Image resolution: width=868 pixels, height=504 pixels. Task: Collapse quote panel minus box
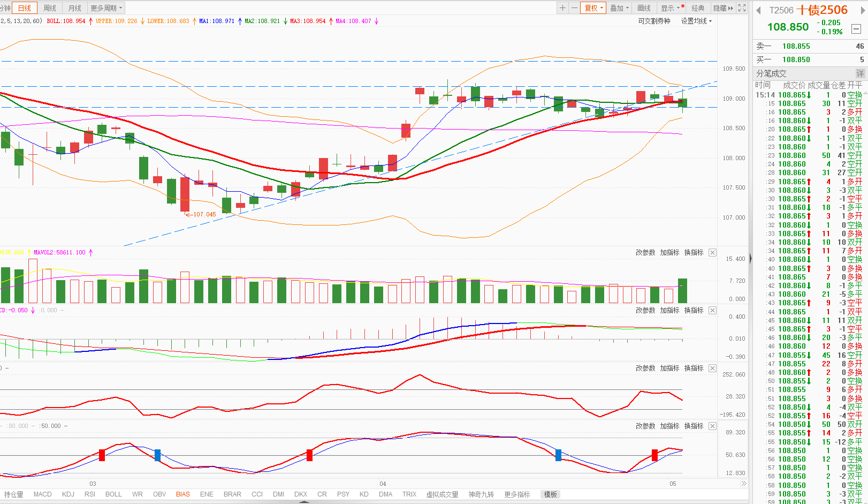[x=856, y=29]
